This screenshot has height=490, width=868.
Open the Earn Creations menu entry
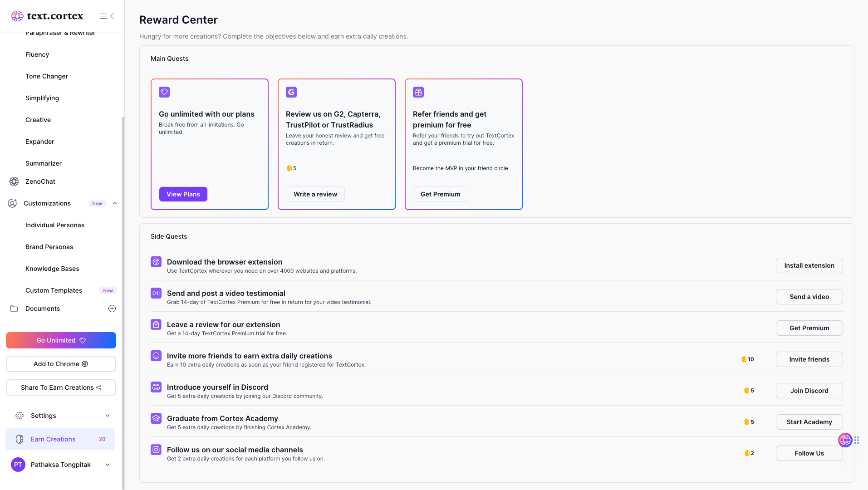point(53,439)
